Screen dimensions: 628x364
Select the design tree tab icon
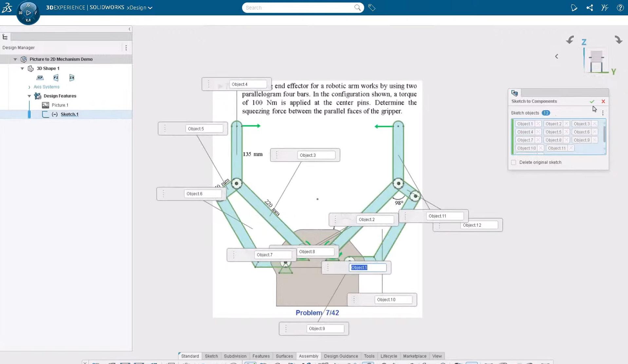5,37
